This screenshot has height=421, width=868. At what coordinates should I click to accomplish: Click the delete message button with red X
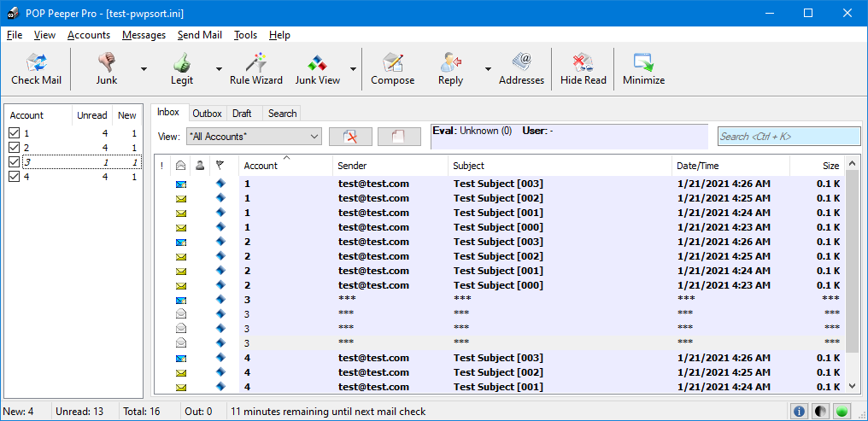pos(350,137)
